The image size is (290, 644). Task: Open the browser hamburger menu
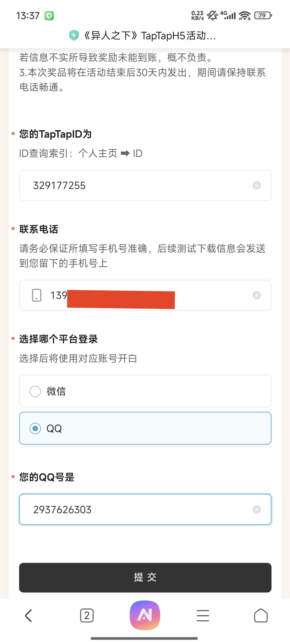click(x=203, y=615)
